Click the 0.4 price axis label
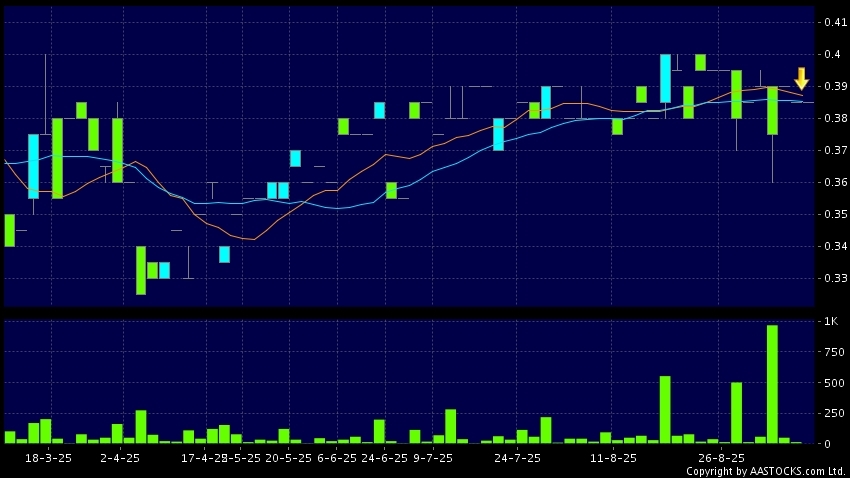 (833, 54)
